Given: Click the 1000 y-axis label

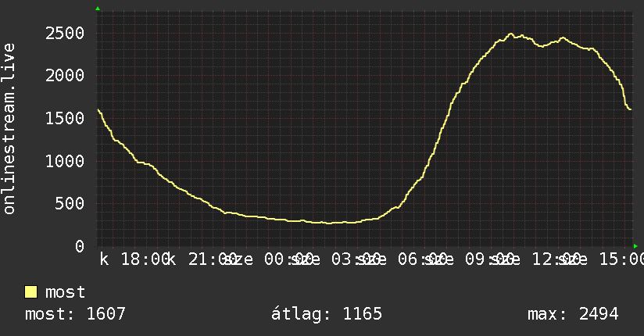Looking at the screenshot, I should (65, 161).
